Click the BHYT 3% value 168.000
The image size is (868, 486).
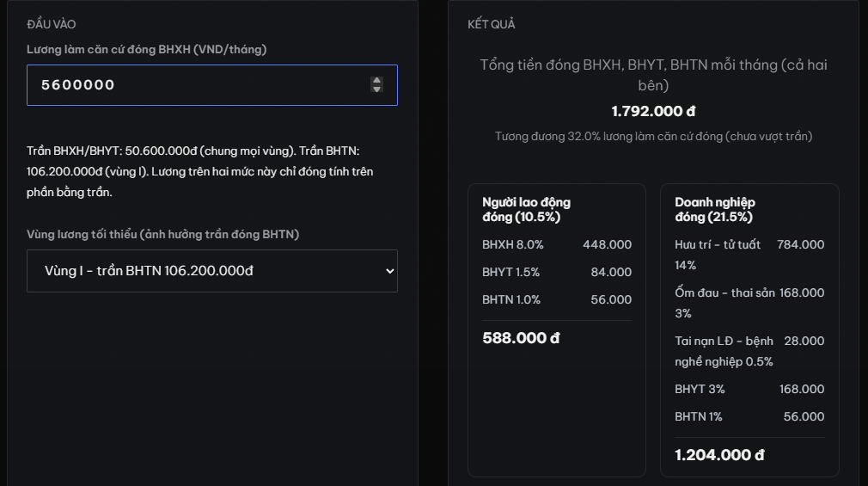802,390
